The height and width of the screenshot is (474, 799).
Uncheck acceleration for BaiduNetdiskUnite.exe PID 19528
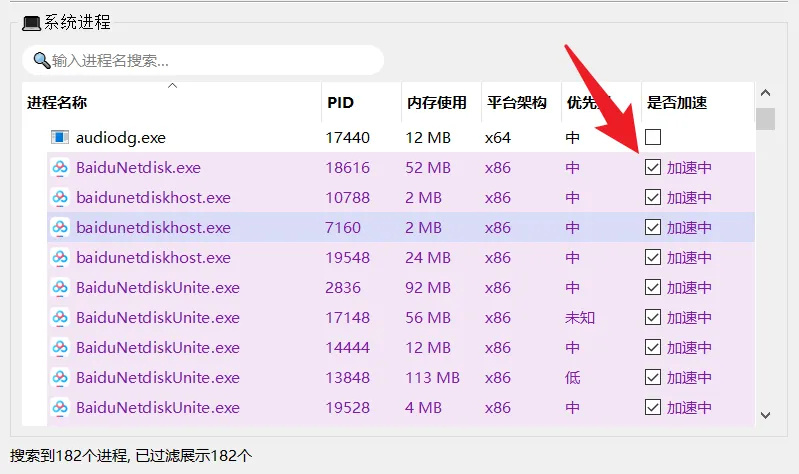pos(653,408)
